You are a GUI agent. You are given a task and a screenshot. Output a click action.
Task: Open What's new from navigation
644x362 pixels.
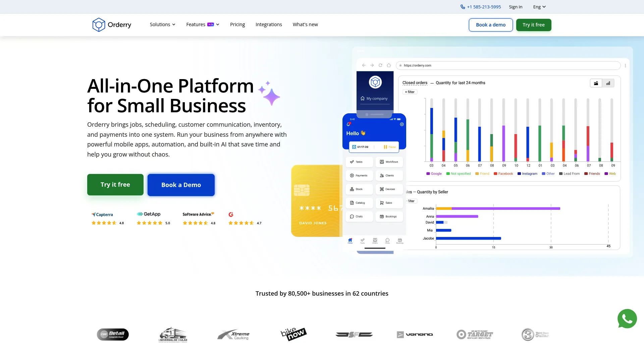(x=305, y=24)
